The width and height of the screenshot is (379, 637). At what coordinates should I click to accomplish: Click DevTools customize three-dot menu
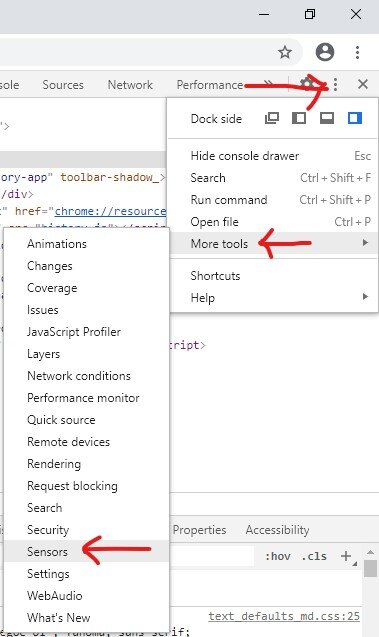pos(335,84)
